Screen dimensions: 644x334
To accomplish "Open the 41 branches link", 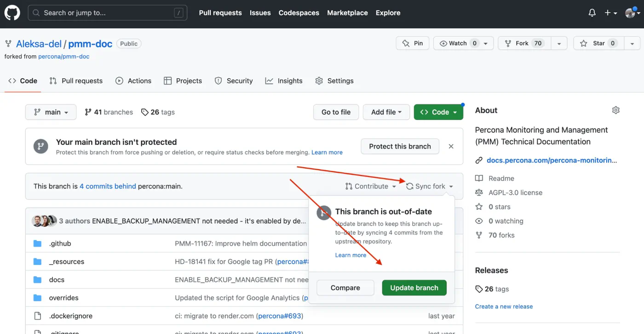I will click(109, 112).
